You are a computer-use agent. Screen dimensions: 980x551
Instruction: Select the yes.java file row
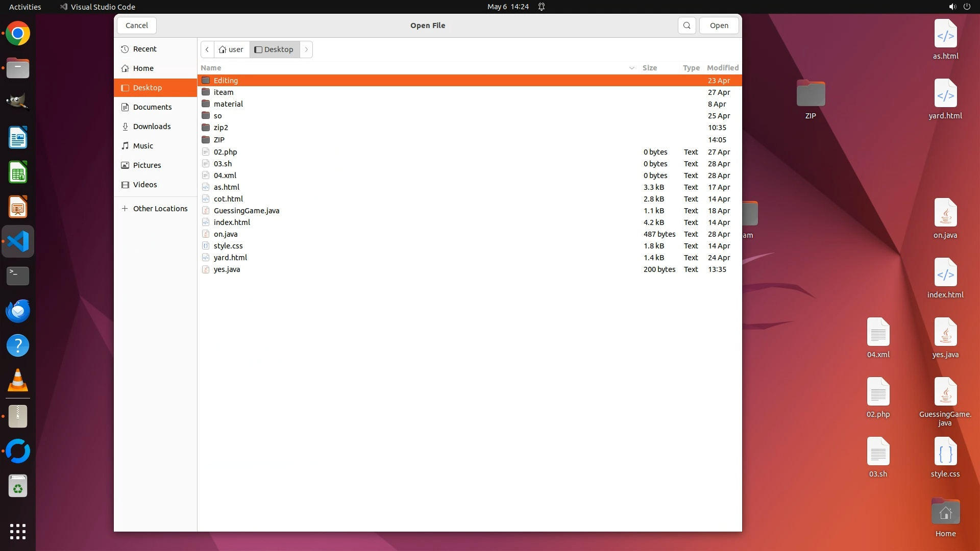pyautogui.click(x=227, y=269)
